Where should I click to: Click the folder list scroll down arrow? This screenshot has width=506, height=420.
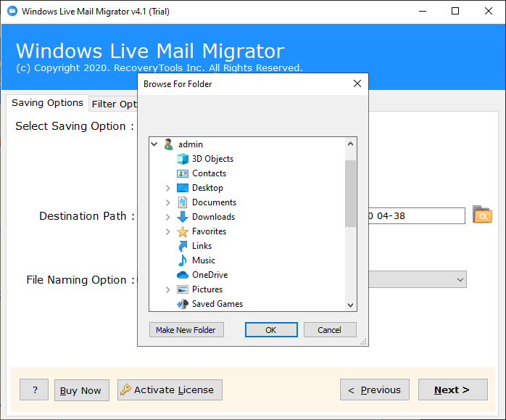pyautogui.click(x=350, y=305)
